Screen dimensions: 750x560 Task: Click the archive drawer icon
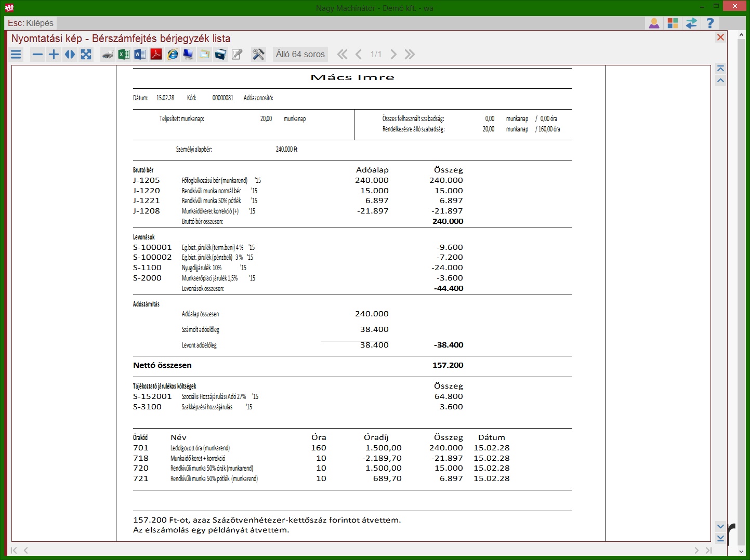click(x=220, y=54)
